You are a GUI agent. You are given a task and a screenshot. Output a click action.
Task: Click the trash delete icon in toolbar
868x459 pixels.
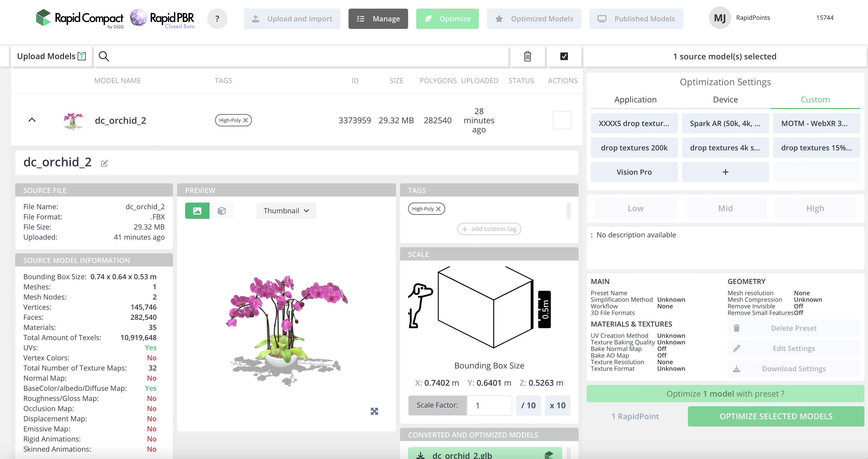pos(527,56)
